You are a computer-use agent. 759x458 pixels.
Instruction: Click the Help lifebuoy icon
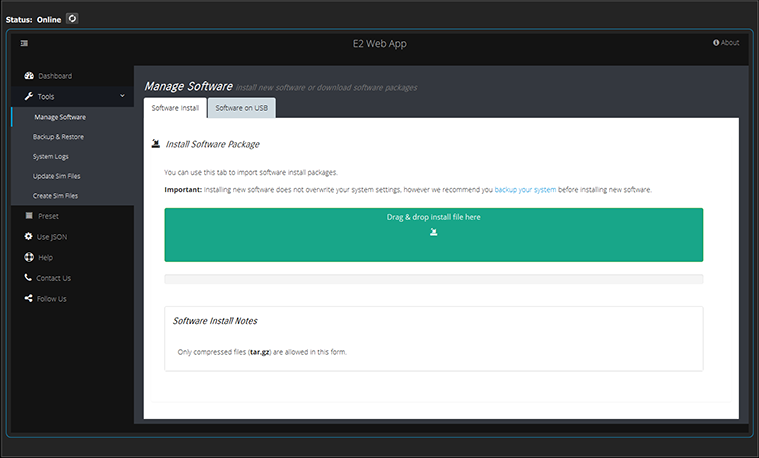coord(29,257)
